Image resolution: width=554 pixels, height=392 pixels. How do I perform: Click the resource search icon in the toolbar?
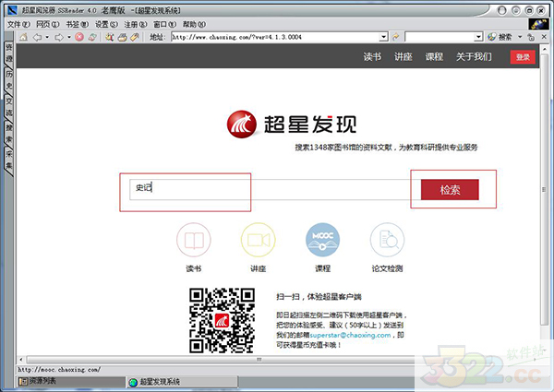click(109, 37)
